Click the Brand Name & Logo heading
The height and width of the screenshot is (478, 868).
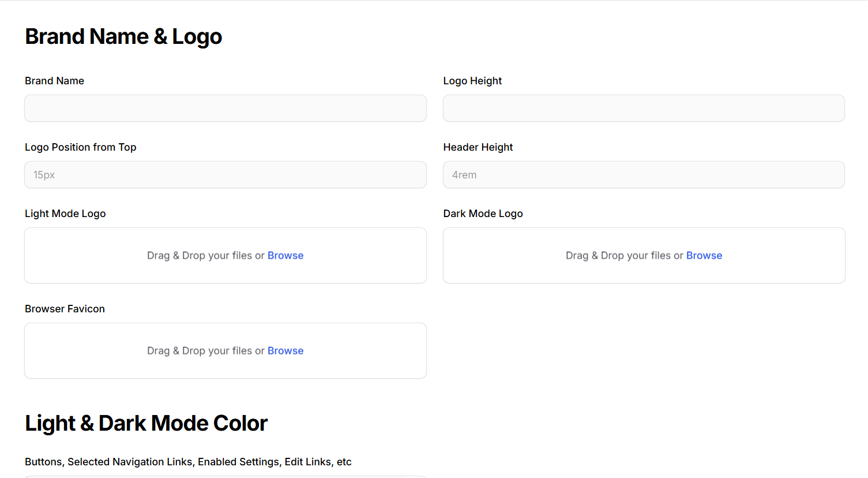point(123,36)
